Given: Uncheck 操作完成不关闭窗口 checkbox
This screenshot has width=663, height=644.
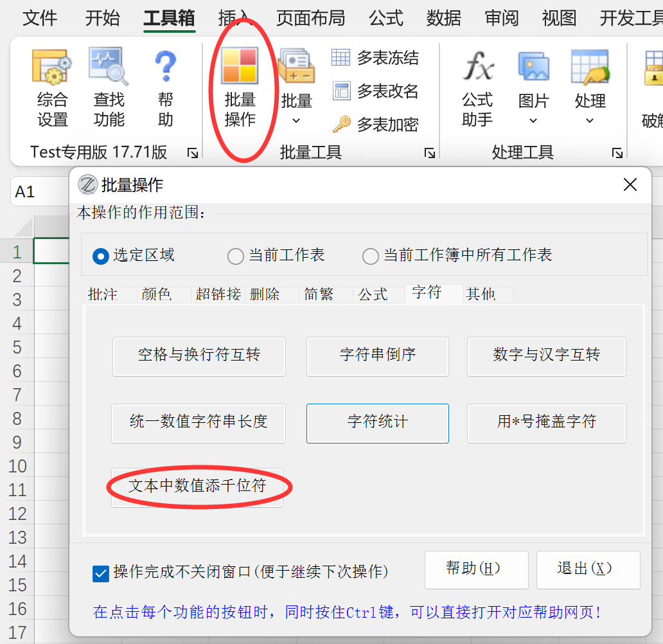Looking at the screenshot, I should pyautogui.click(x=101, y=573).
